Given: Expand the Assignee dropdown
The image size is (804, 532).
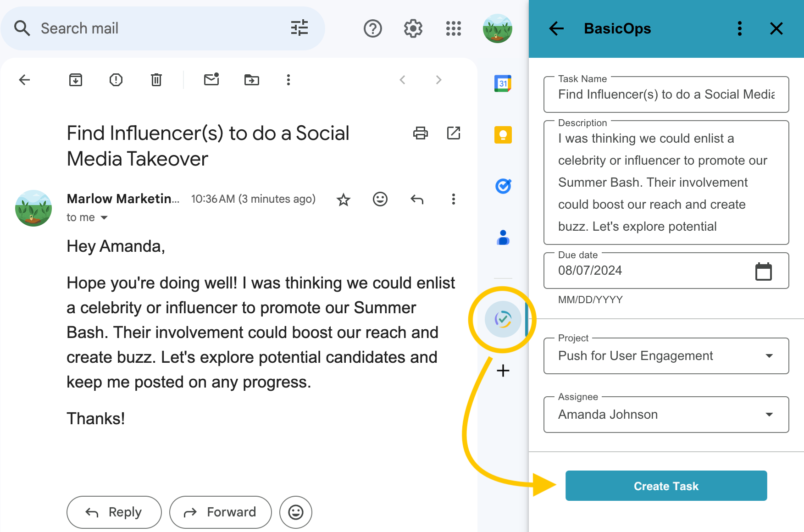Looking at the screenshot, I should pyautogui.click(x=770, y=415).
